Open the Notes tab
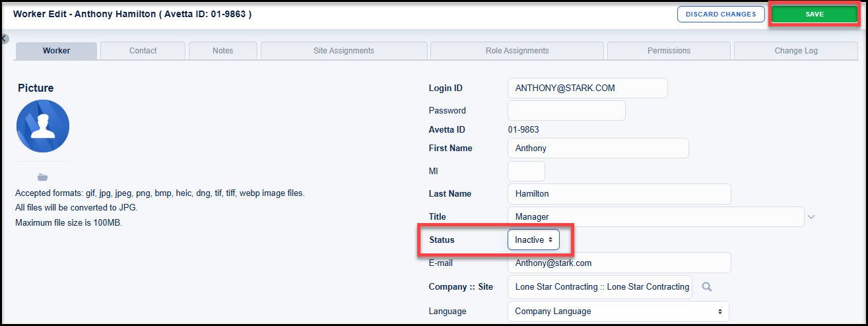 222,51
